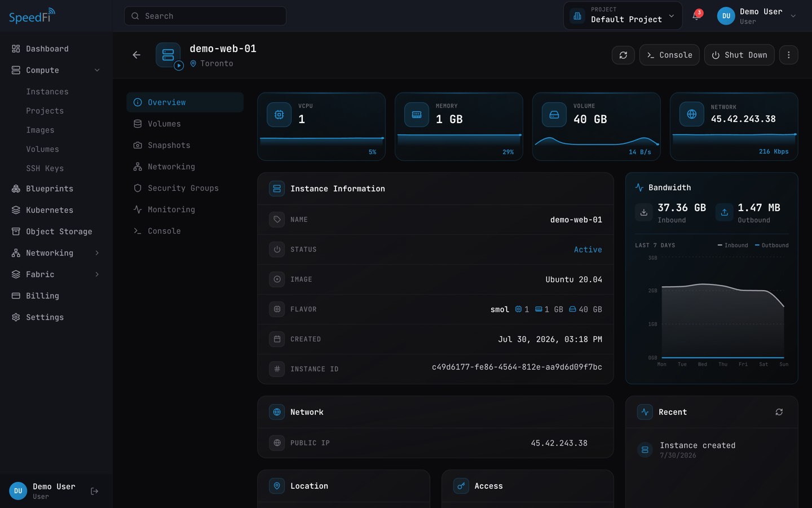Launch the Console button in header

click(x=669, y=55)
